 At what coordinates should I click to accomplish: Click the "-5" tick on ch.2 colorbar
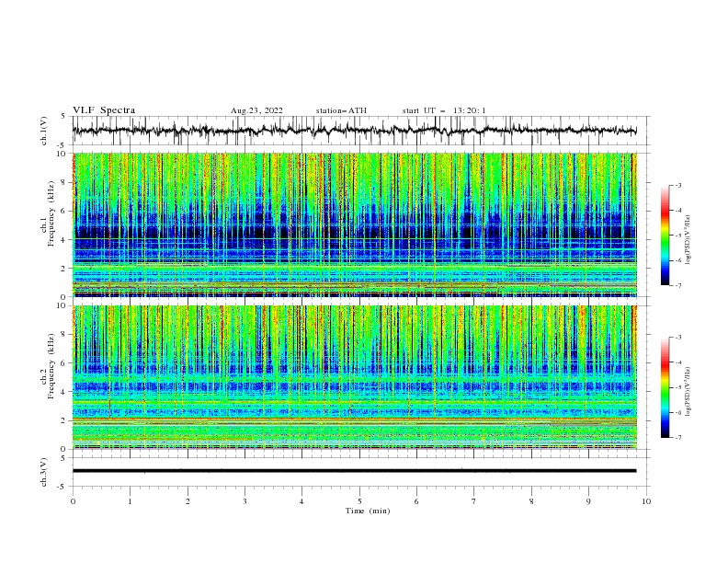[677, 387]
